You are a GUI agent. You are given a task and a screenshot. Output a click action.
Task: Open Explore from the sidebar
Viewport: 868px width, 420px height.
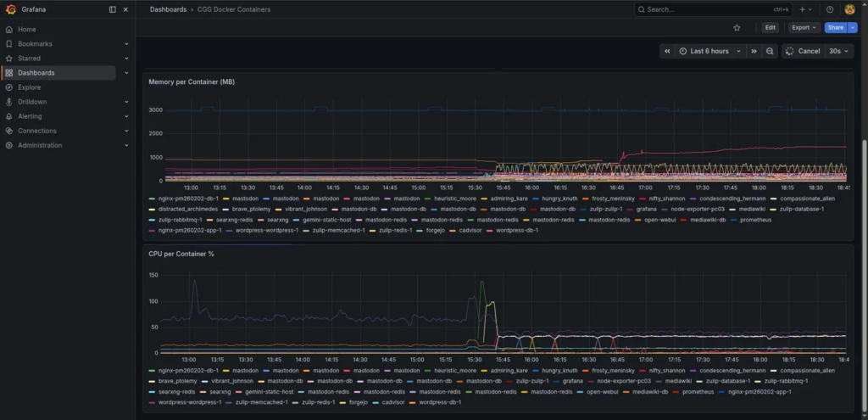29,87
